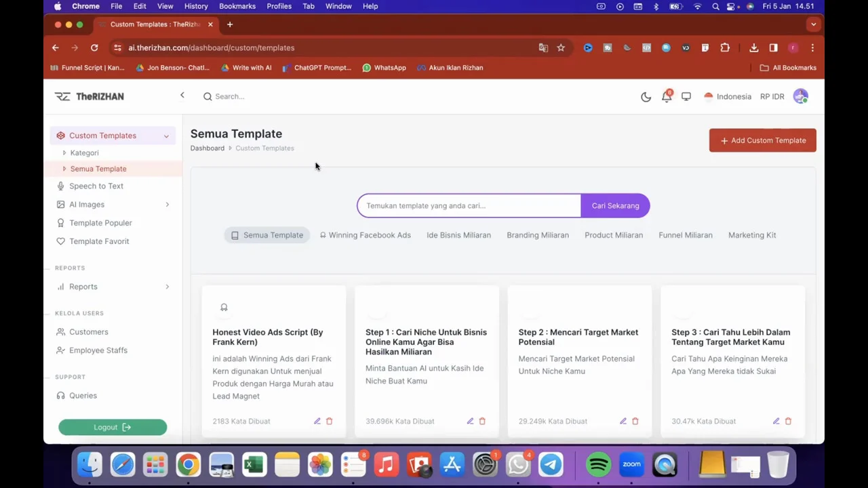Image resolution: width=868 pixels, height=488 pixels.
Task: Delete the Honest Video Ads Script template
Action: coord(330,421)
